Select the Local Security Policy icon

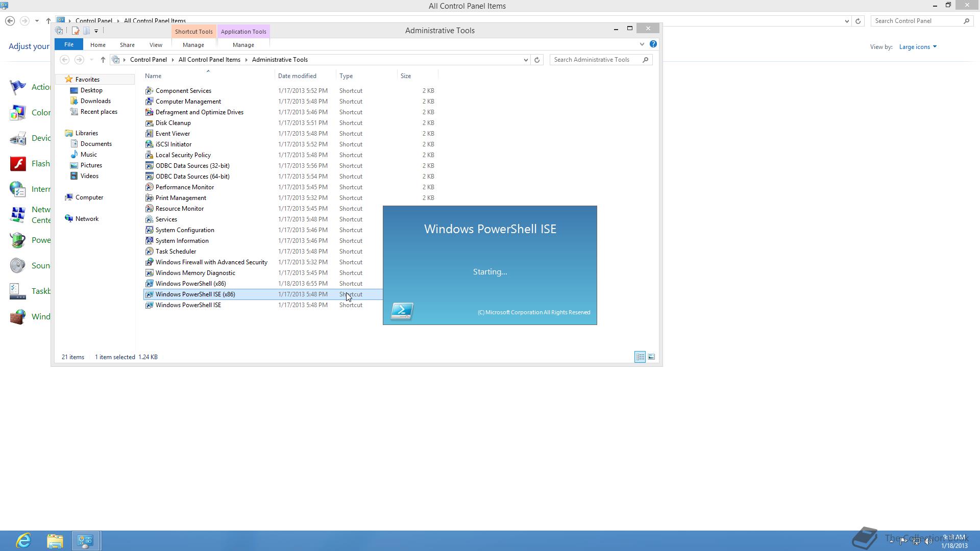click(149, 155)
